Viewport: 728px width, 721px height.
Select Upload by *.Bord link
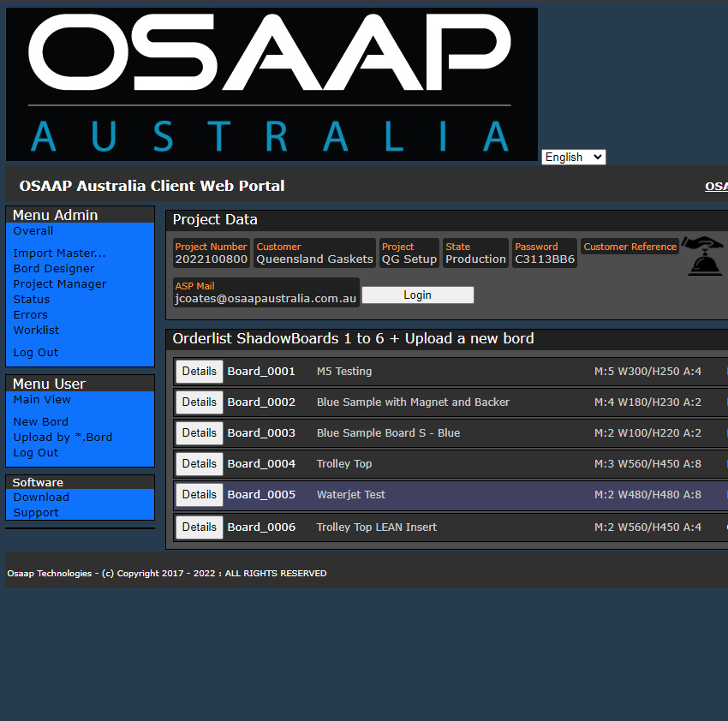click(63, 437)
